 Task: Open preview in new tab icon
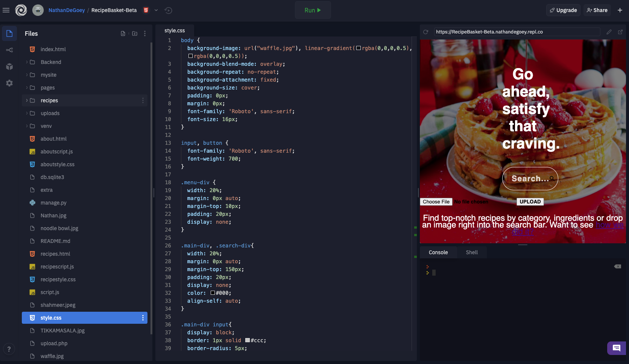tap(620, 32)
